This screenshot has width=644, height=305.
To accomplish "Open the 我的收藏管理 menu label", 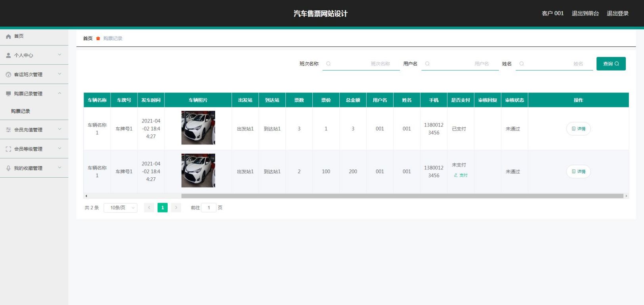I will [28, 168].
